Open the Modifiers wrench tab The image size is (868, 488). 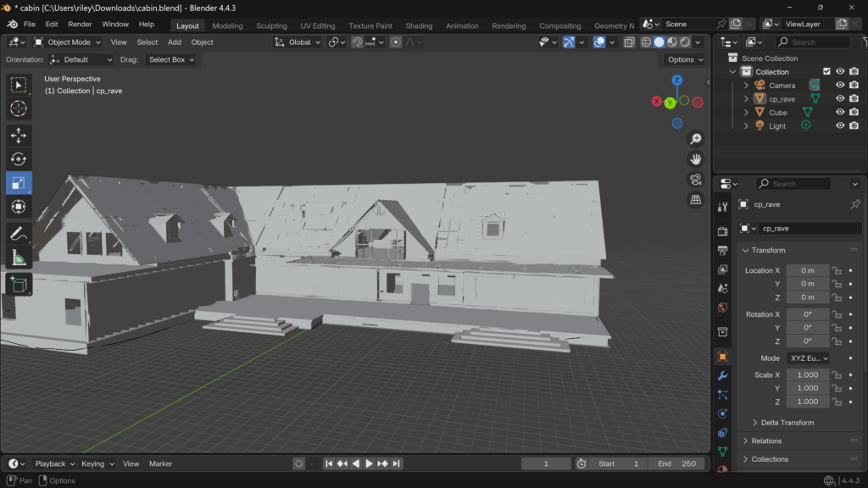722,376
